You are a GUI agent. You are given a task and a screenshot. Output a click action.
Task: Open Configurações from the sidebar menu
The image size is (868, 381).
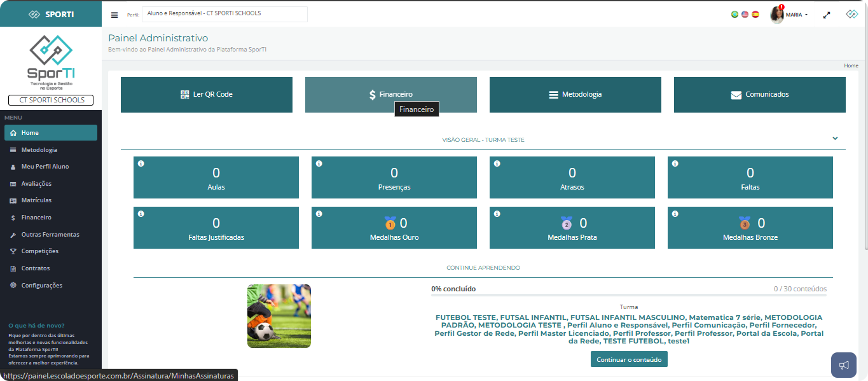pos(41,286)
